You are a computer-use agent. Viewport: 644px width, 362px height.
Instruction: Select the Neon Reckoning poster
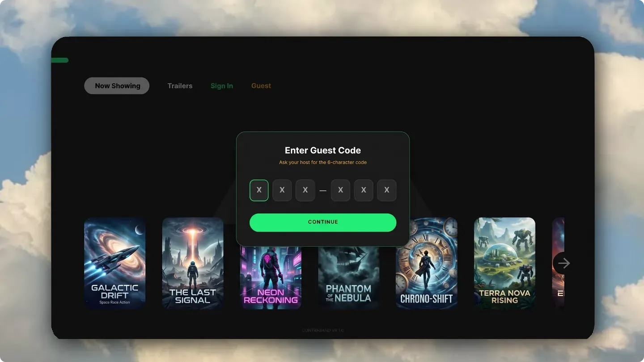pos(271,278)
